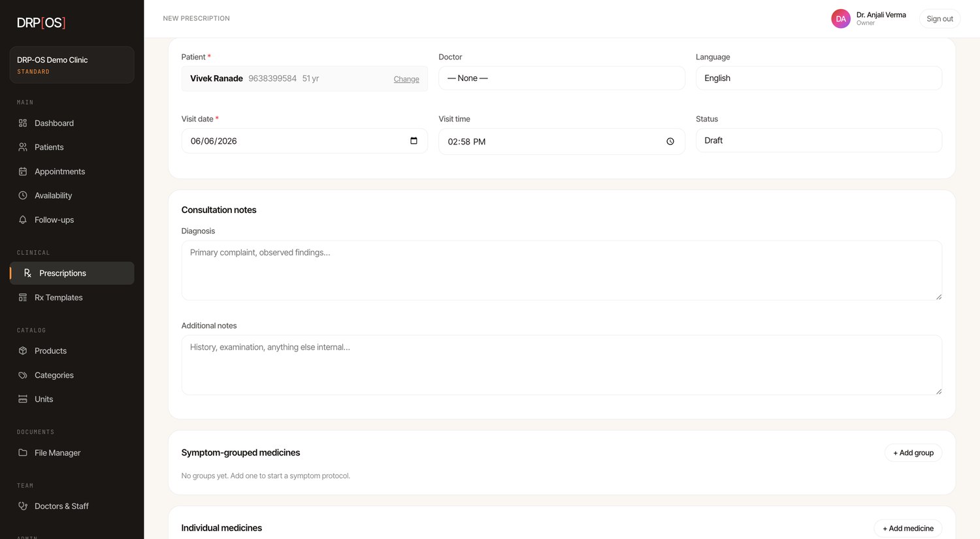Click the Availability clock icon

[23, 195]
